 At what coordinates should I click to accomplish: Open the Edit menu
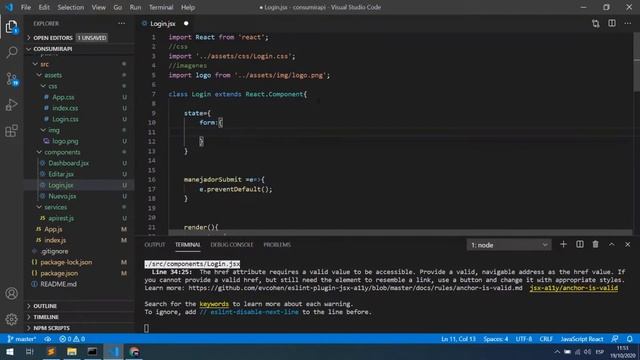pos(44,7)
